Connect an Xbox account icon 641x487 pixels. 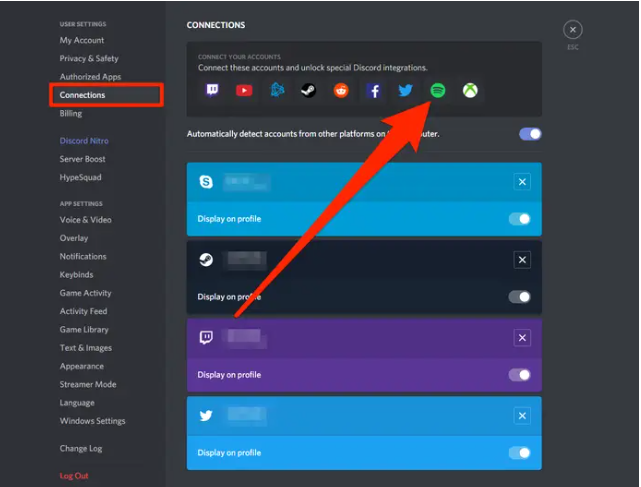click(470, 90)
